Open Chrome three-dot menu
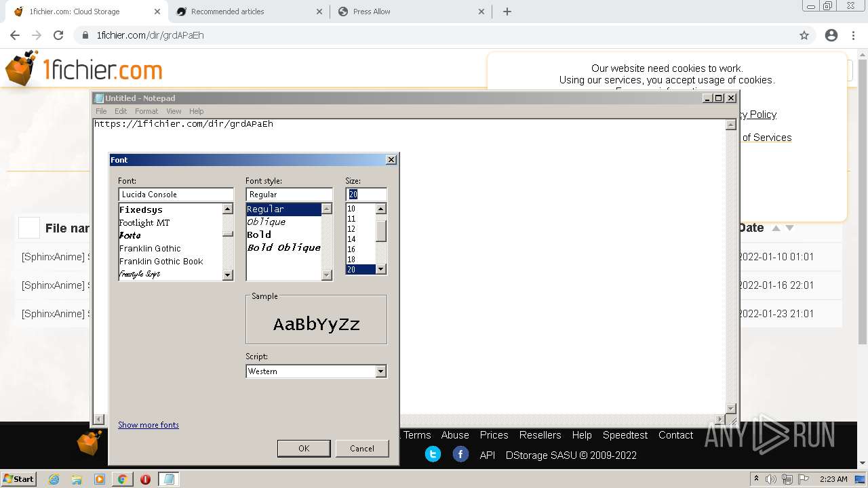Image resolution: width=868 pixels, height=488 pixels. pyautogui.click(x=853, y=35)
